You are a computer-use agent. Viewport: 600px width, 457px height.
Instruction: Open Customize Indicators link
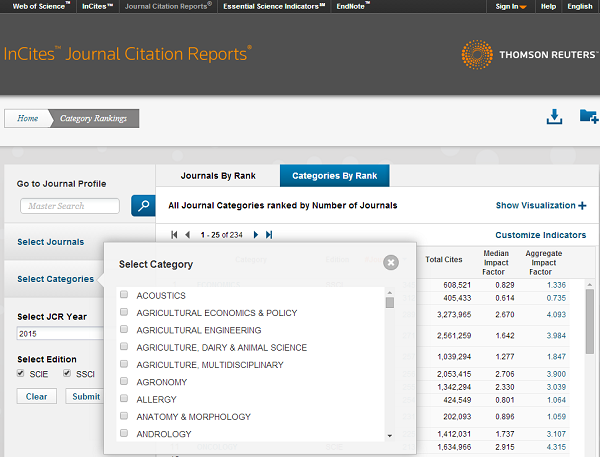[x=540, y=235]
